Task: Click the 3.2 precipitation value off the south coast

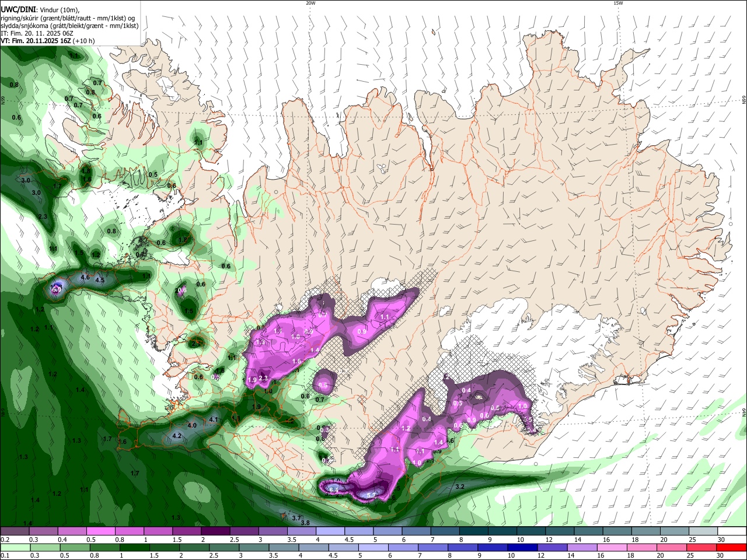Action: [x=460, y=487]
